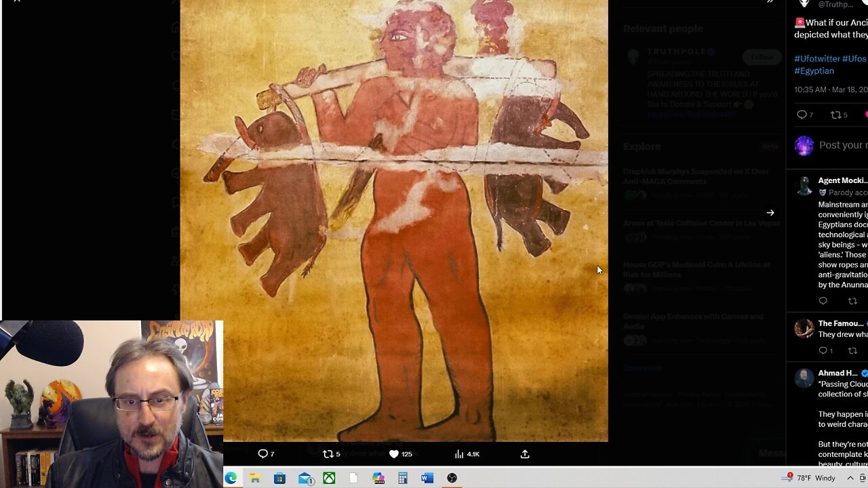Open the #Egyptian hashtag link

(814, 71)
